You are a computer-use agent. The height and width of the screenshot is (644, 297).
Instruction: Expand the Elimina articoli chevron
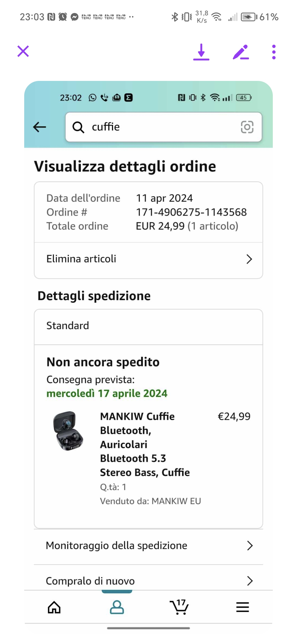tap(249, 259)
